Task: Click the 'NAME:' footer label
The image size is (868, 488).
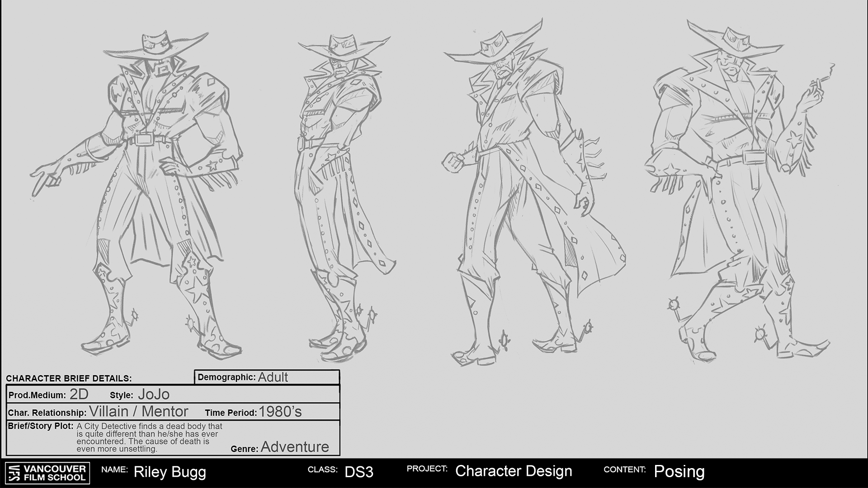Action: pos(114,469)
